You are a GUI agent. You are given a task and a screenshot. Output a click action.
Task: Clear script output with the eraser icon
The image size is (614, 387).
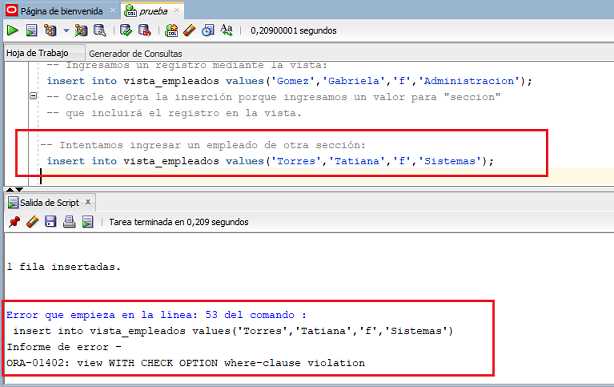[33, 222]
